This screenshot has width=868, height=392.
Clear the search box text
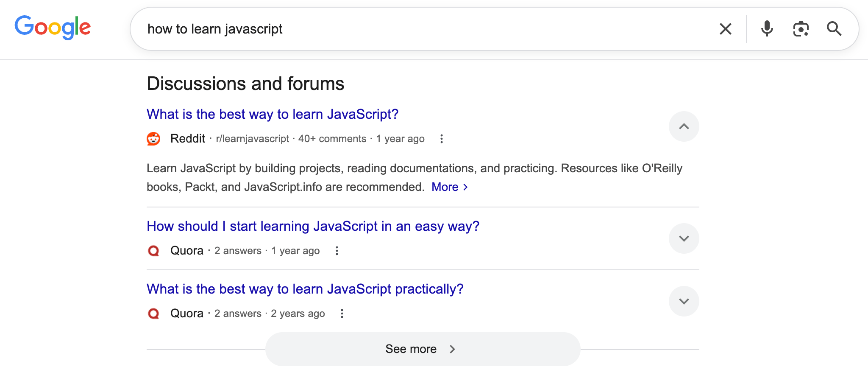pyautogui.click(x=725, y=29)
